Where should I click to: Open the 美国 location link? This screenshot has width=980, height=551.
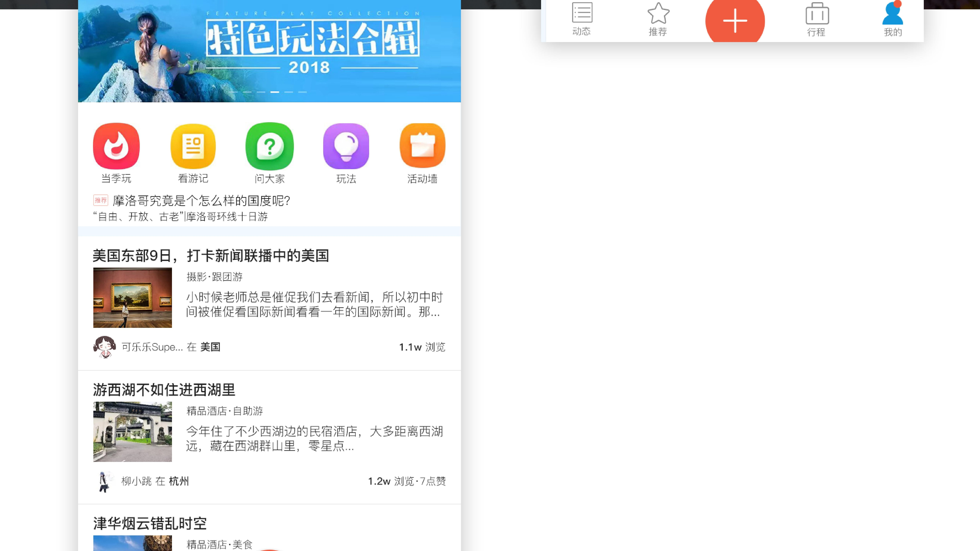coord(210,347)
